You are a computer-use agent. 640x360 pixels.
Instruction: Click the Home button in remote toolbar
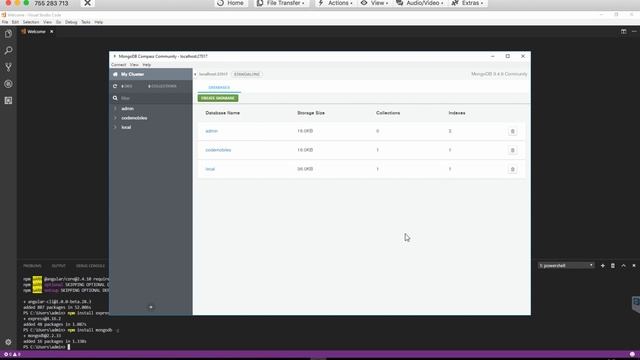coord(231,3)
